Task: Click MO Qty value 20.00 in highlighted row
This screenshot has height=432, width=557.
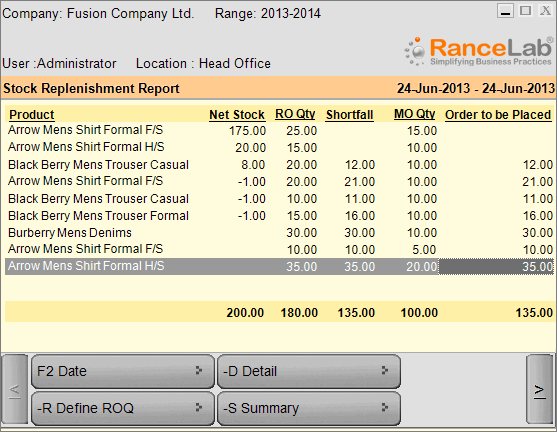Action: coord(422,266)
